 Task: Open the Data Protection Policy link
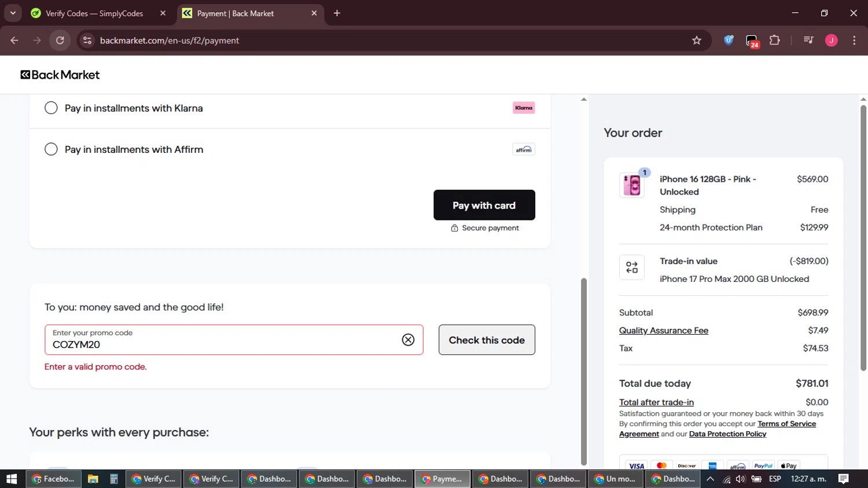pos(727,434)
